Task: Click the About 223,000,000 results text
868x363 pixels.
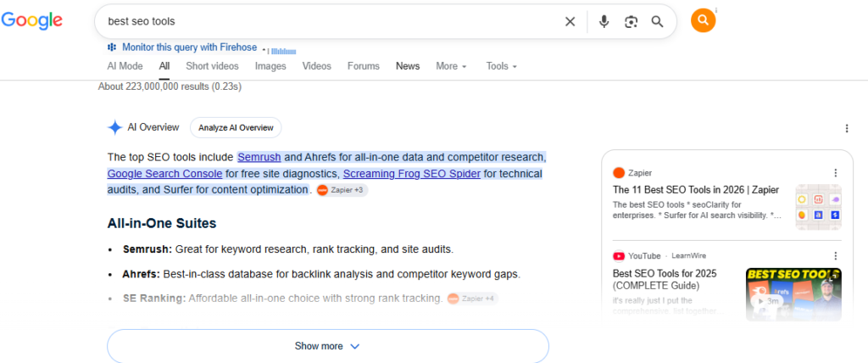Action: 170,87
